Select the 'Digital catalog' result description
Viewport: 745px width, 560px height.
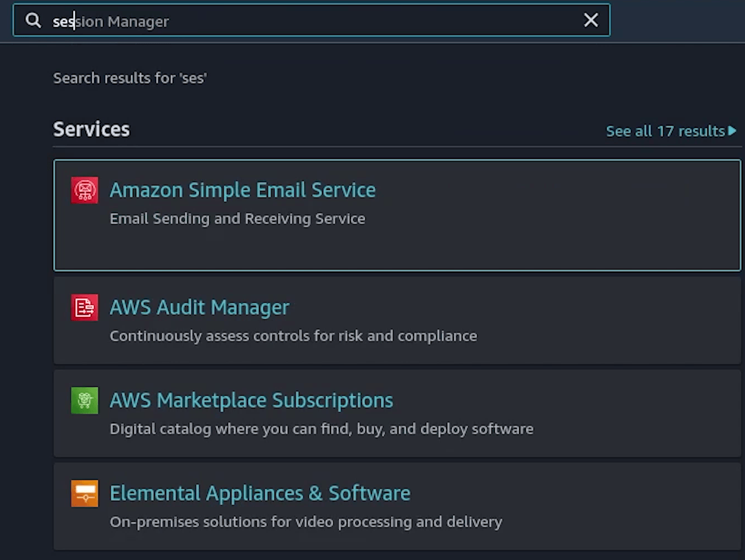pyautogui.click(x=322, y=429)
